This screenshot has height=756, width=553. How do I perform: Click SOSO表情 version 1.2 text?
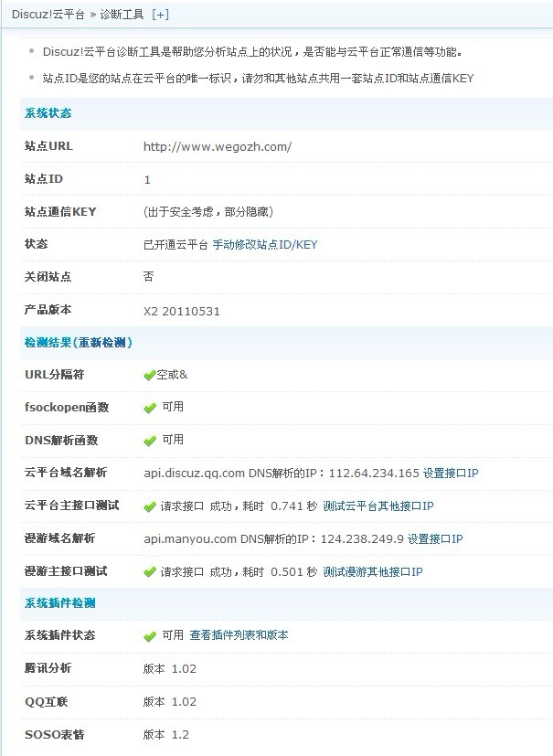point(166,734)
